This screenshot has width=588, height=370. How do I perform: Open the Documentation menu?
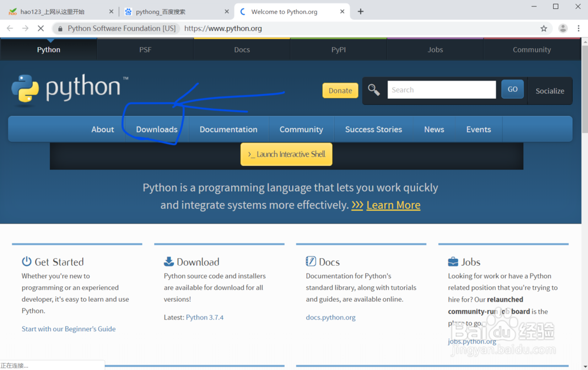(x=228, y=129)
